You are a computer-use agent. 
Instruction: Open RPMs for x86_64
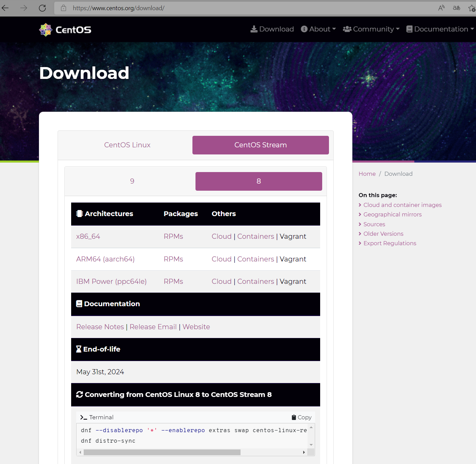pos(173,236)
